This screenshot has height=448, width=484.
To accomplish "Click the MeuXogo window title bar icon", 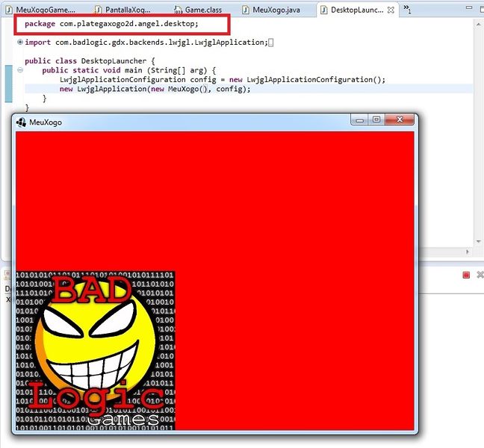I will point(21,122).
